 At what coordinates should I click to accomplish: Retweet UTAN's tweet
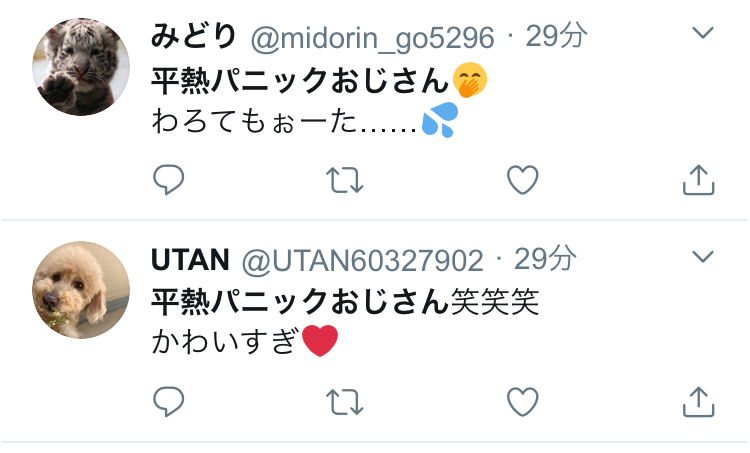click(x=344, y=402)
